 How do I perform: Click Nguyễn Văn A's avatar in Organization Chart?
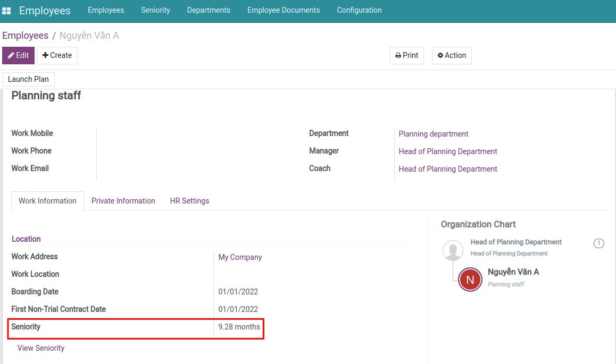point(470,278)
